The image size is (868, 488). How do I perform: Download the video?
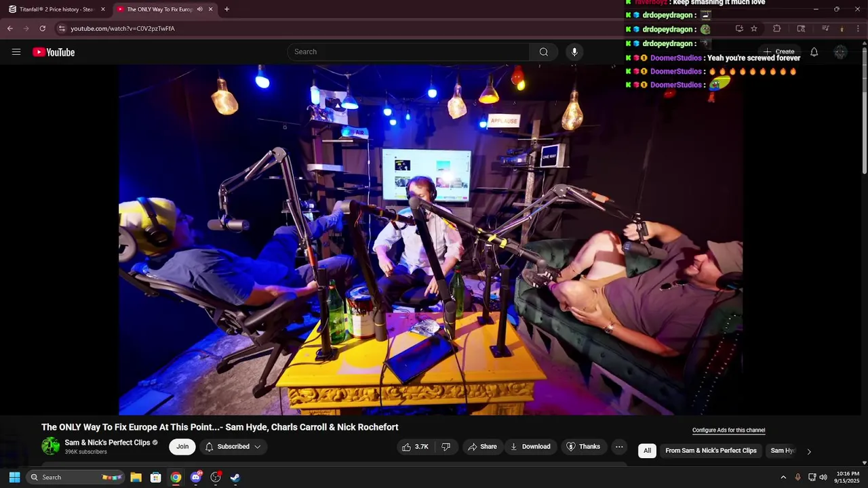click(x=530, y=447)
